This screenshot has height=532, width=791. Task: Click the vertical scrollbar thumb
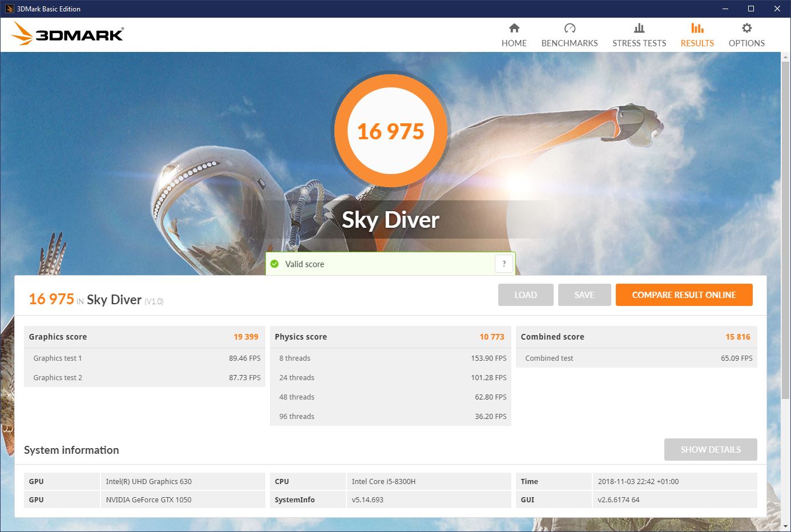coord(785,228)
